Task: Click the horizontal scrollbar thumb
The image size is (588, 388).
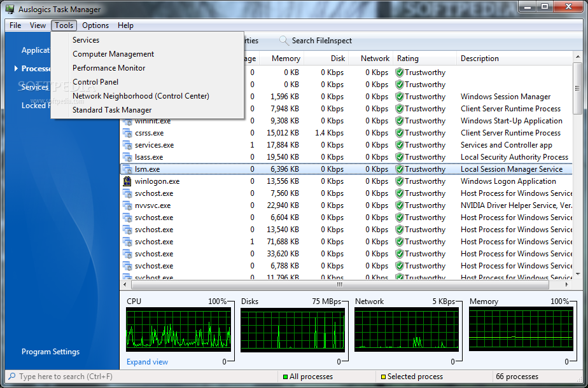Action: [x=340, y=285]
